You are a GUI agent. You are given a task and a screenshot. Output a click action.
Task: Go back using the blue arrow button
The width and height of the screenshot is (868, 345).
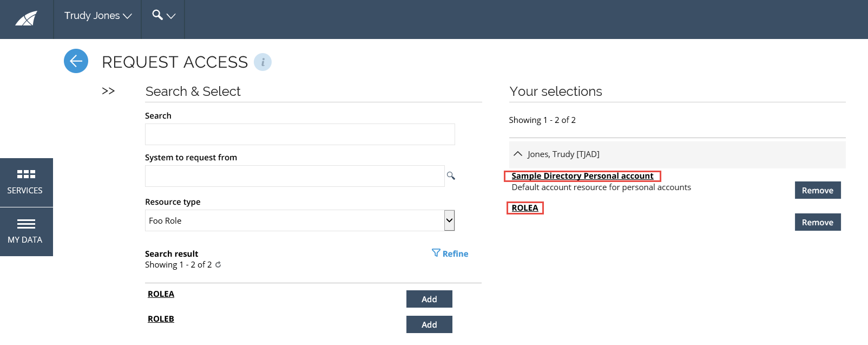(76, 61)
